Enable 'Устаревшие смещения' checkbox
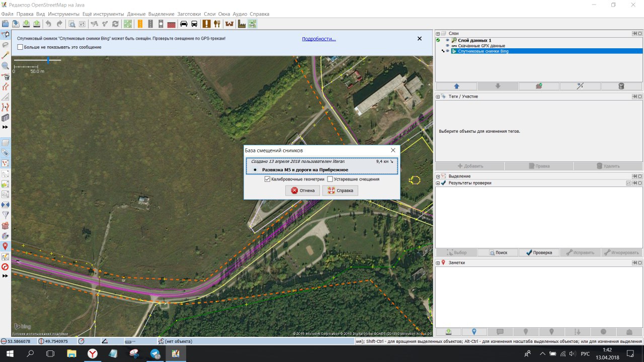The image size is (644, 362). tap(330, 179)
